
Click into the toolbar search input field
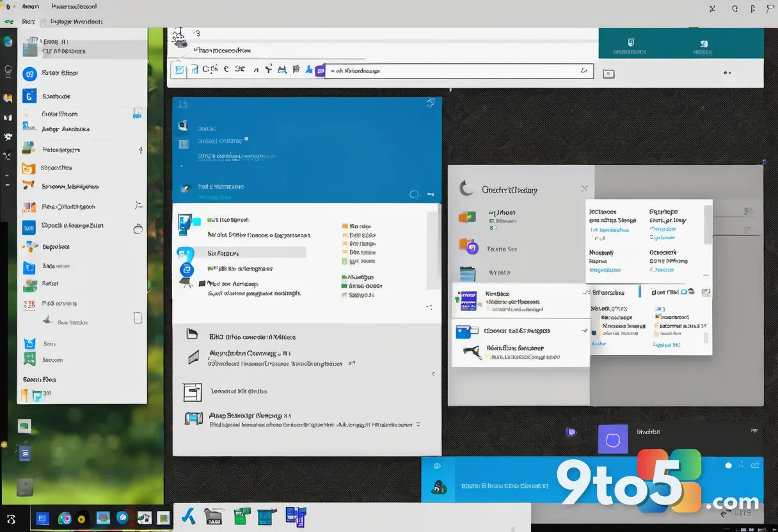pyautogui.click(x=459, y=71)
